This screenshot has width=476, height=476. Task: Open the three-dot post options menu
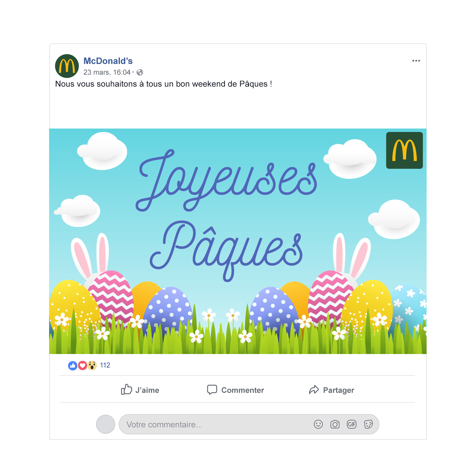416,61
